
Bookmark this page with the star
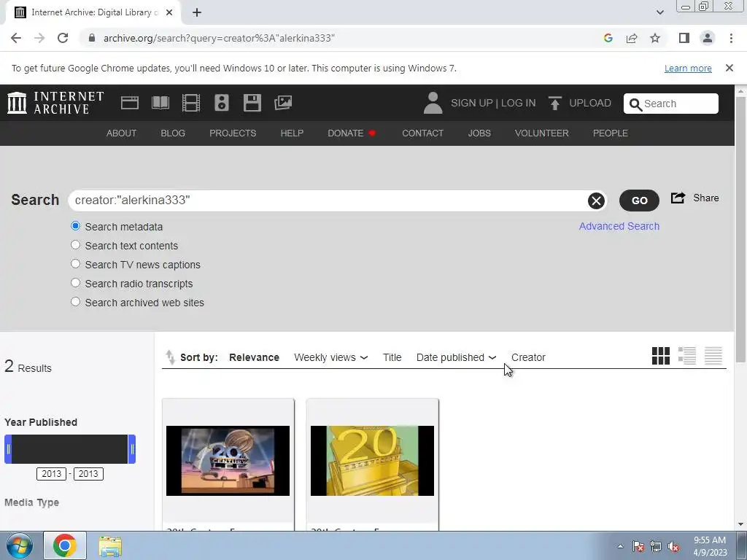tap(655, 38)
